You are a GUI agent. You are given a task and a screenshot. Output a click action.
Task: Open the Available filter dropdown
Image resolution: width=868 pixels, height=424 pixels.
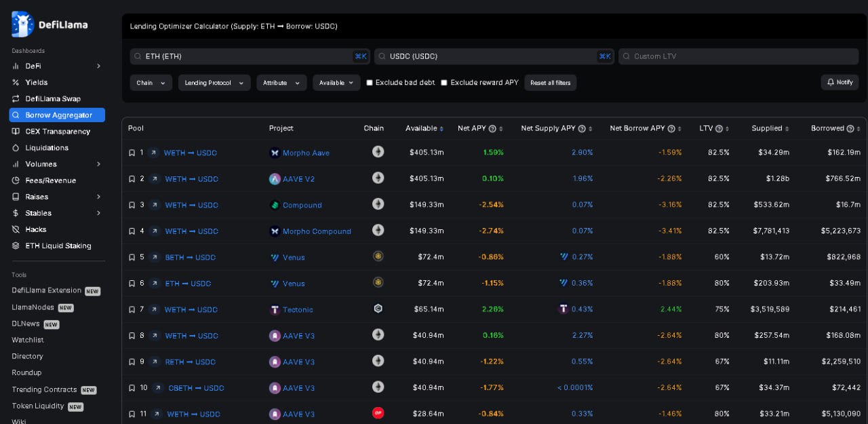(x=336, y=83)
